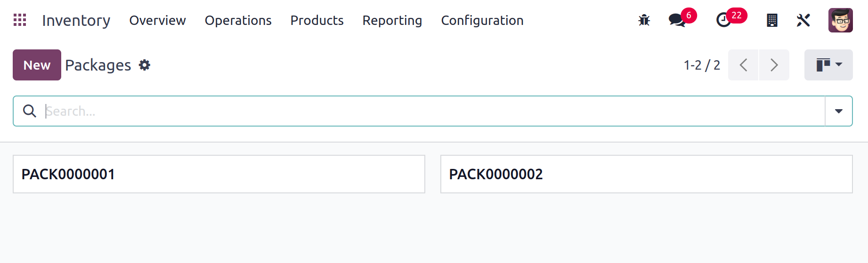Go to the previous page of packages
Viewport: 868px width, 263px height.
(743, 65)
